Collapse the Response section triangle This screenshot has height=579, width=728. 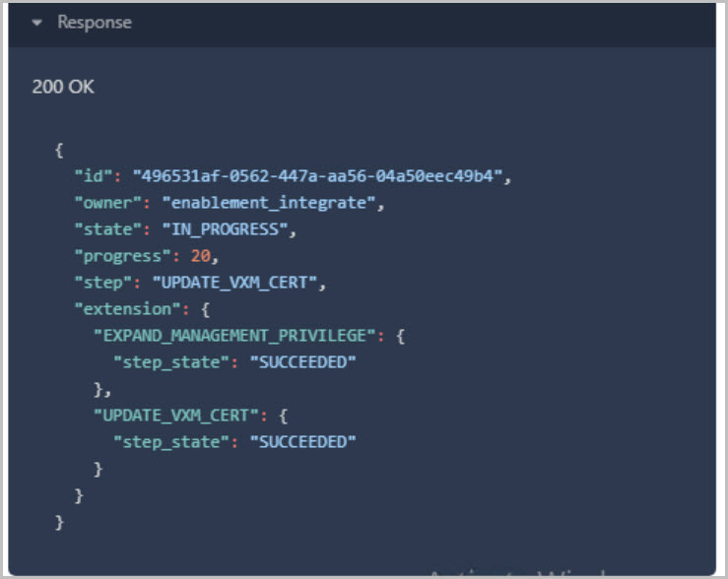(x=37, y=23)
